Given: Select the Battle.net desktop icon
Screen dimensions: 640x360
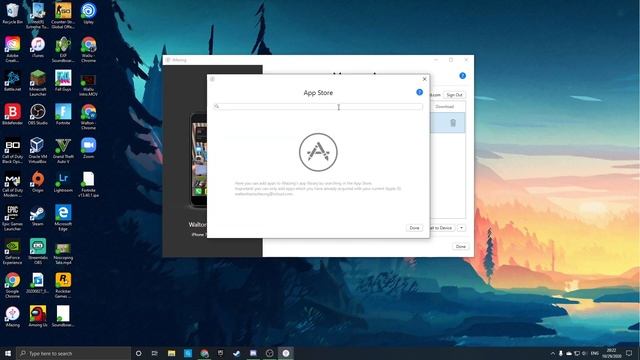Looking at the screenshot, I should coord(13,80).
